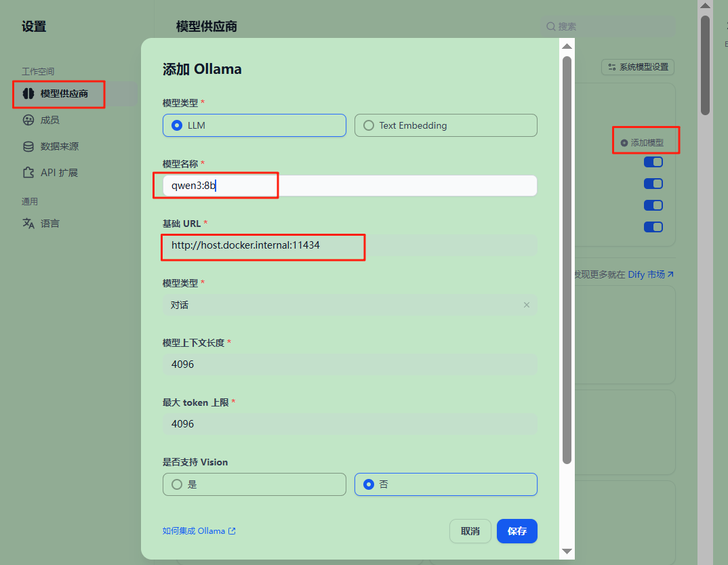Click the dialog scrollbar up arrow
728x565 pixels.
[567, 46]
